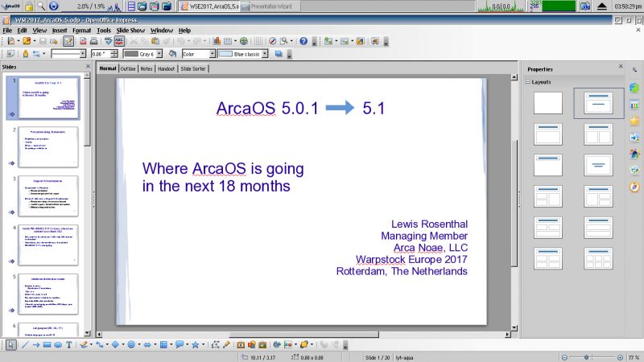Screen dimensions: 644x362
Task: Run the Spelling check icon
Action: tap(108, 40)
